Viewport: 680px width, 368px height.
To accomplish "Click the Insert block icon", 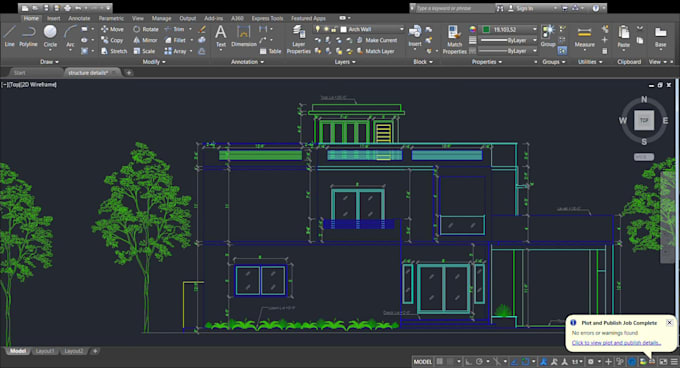I will tap(415, 36).
